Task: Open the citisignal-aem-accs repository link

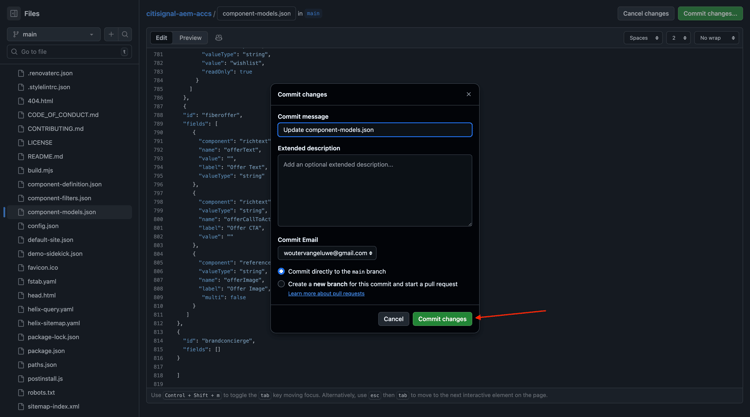Action: (x=178, y=13)
